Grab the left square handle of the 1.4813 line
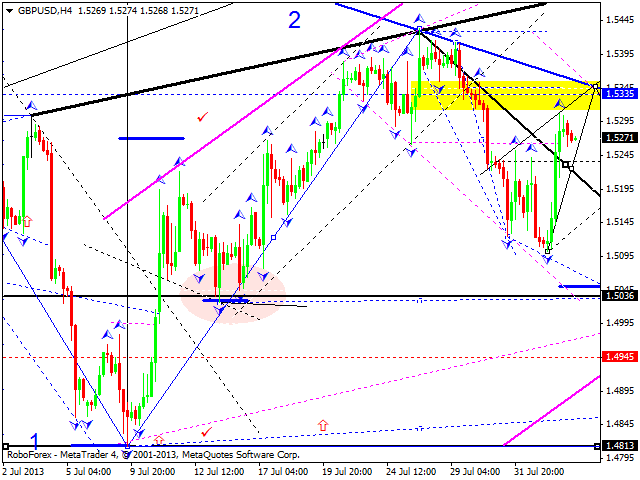 coord(5,446)
